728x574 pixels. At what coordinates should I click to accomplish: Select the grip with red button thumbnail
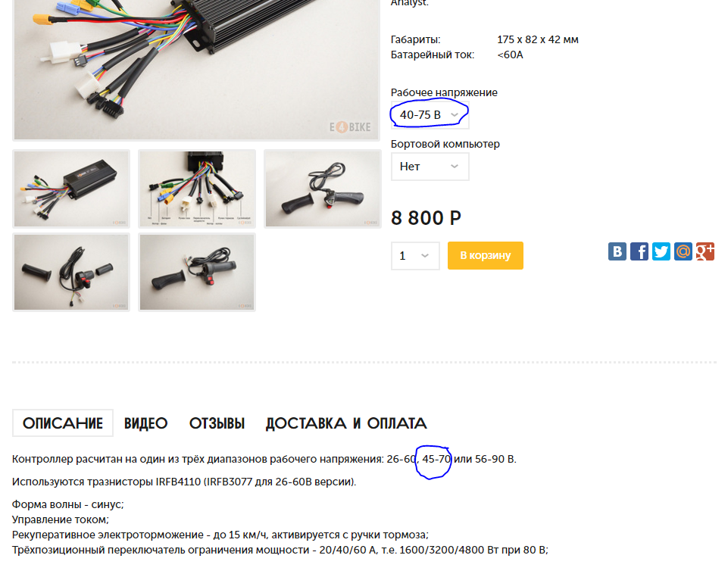pyautogui.click(x=197, y=273)
